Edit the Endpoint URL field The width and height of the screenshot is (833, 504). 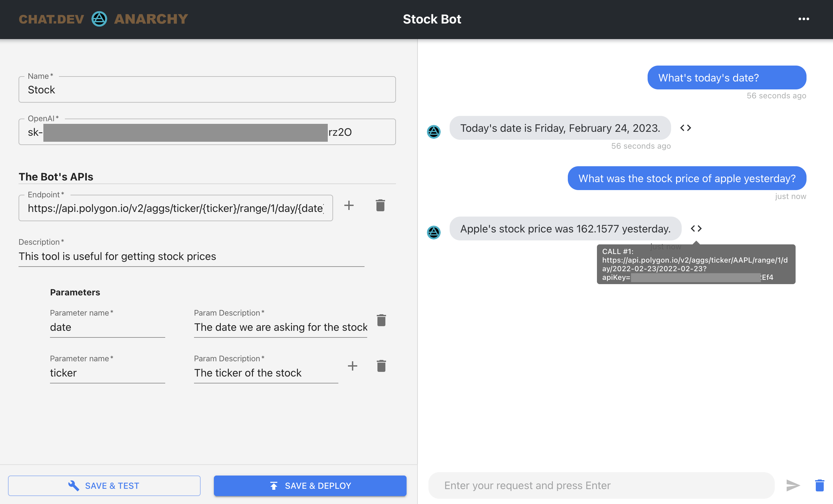175,208
